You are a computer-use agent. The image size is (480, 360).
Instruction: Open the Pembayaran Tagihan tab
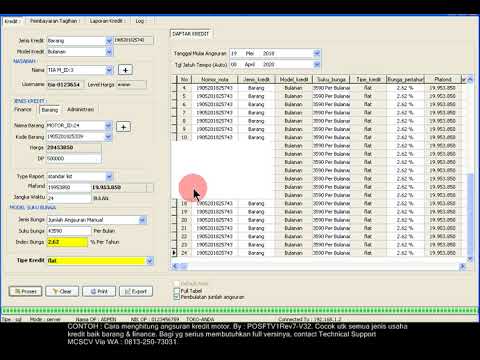(54, 21)
